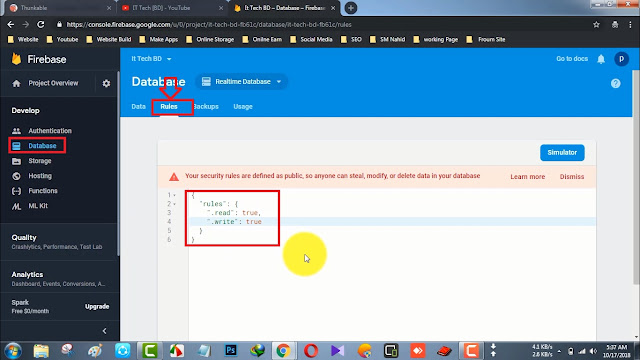Click Go to docs link

point(572,59)
